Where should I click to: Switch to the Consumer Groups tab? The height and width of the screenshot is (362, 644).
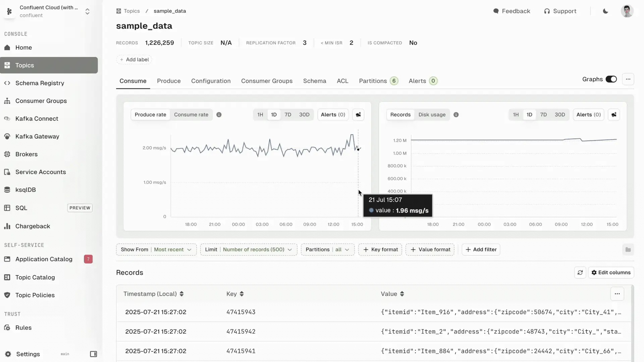[x=267, y=81]
